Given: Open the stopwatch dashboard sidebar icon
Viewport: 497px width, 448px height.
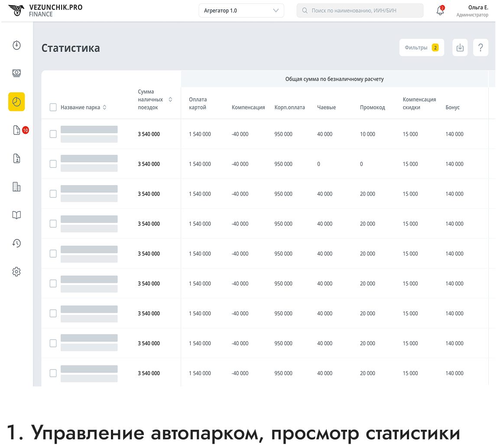Looking at the screenshot, I should [x=16, y=45].
